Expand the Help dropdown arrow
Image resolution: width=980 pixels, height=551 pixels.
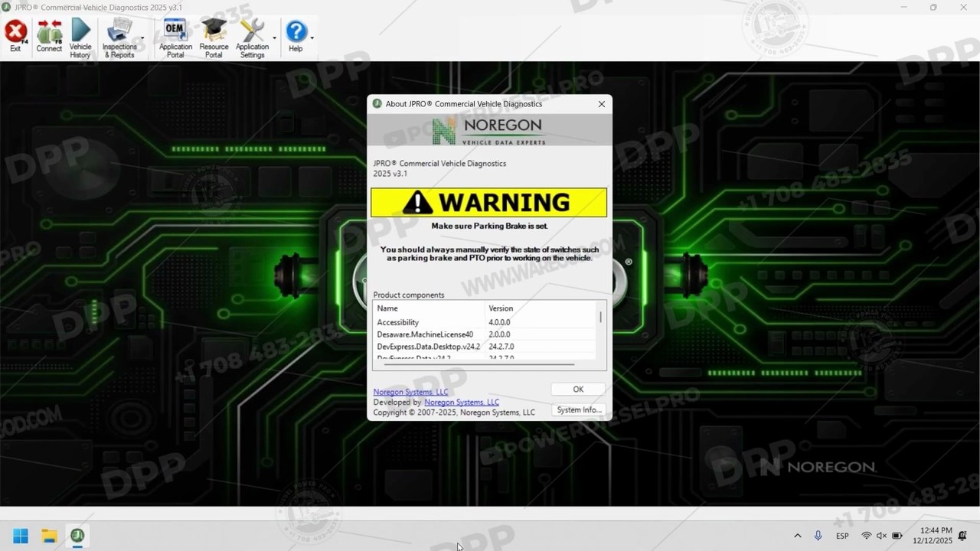(x=312, y=38)
